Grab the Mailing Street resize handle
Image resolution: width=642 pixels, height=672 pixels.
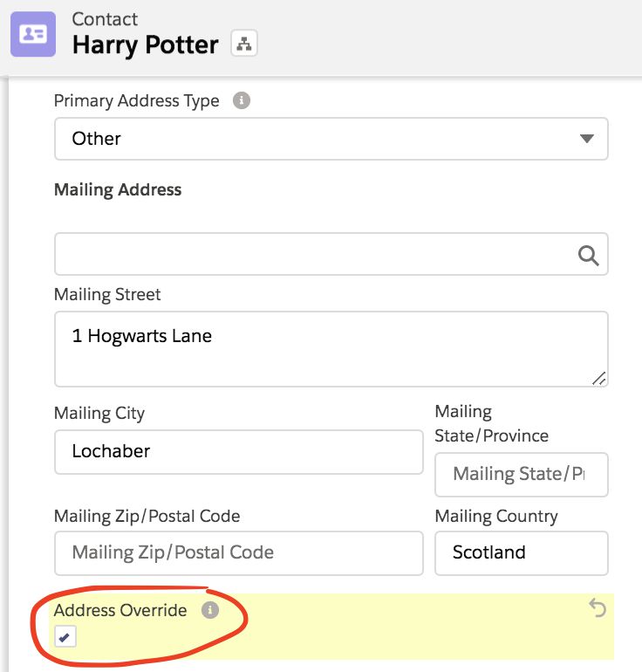[599, 379]
